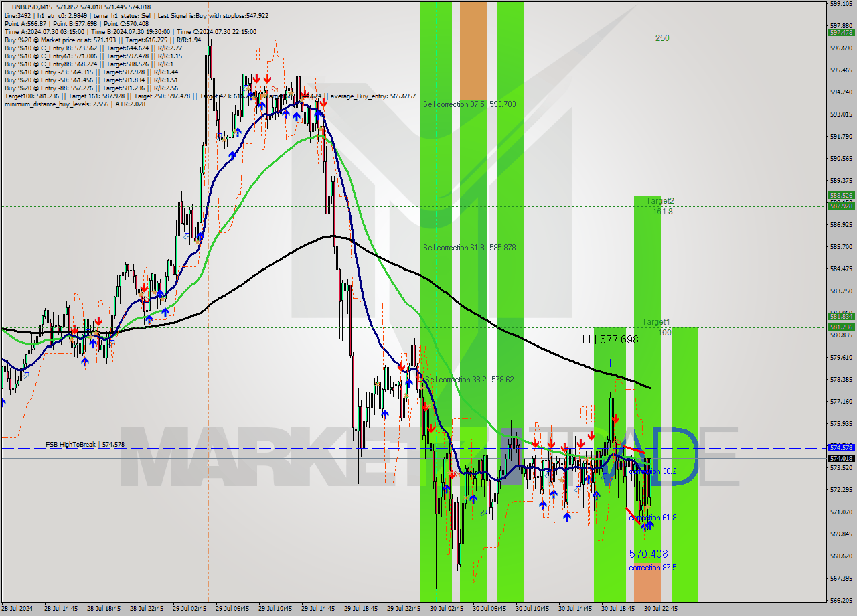
Task: Click the 583.250 price scale value
Action: coord(841,291)
